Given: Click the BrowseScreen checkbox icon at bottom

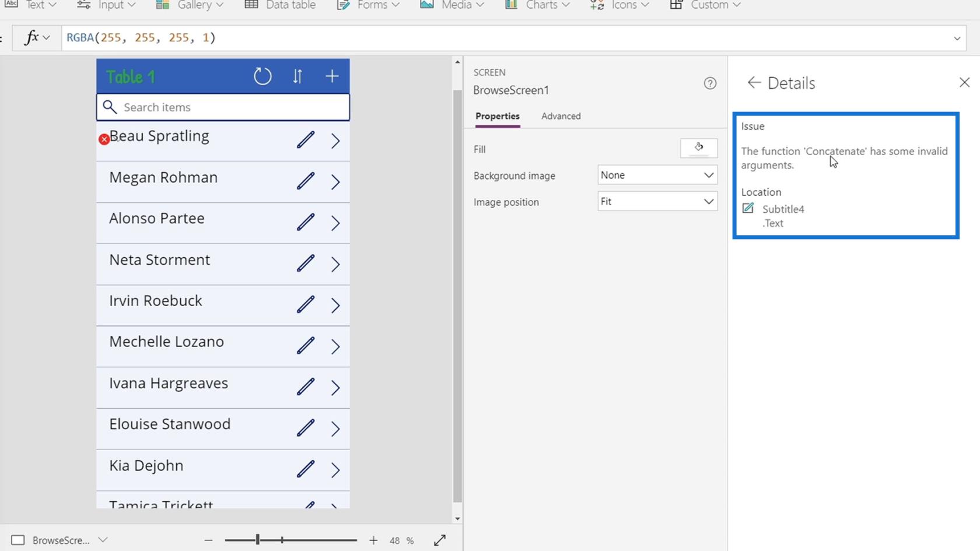Looking at the screenshot, I should click(18, 540).
